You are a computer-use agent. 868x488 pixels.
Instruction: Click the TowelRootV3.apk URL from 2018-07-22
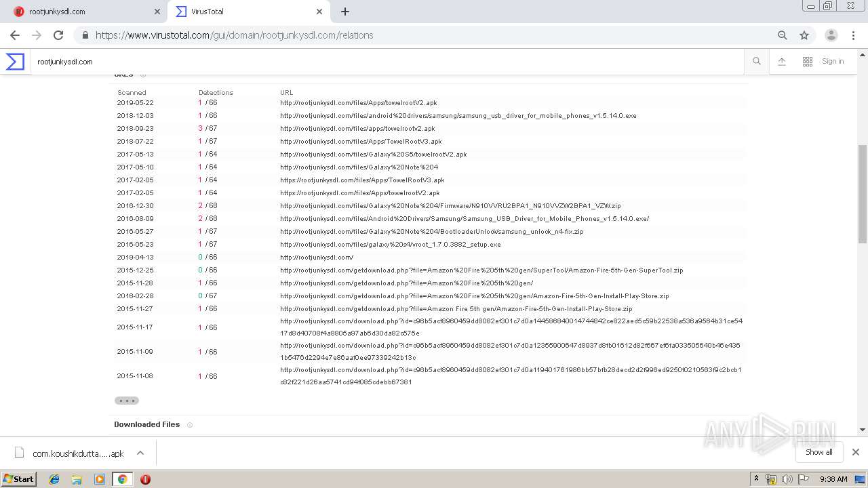(x=361, y=142)
